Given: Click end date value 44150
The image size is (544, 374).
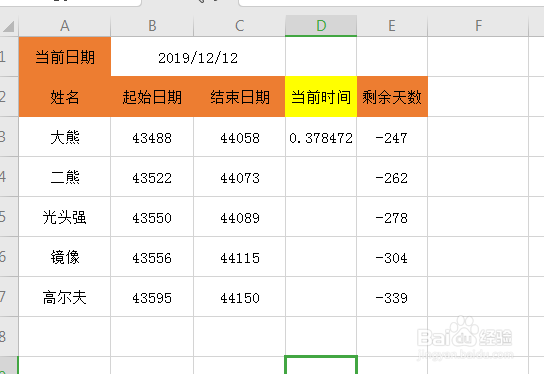Looking at the screenshot, I should [239, 297].
